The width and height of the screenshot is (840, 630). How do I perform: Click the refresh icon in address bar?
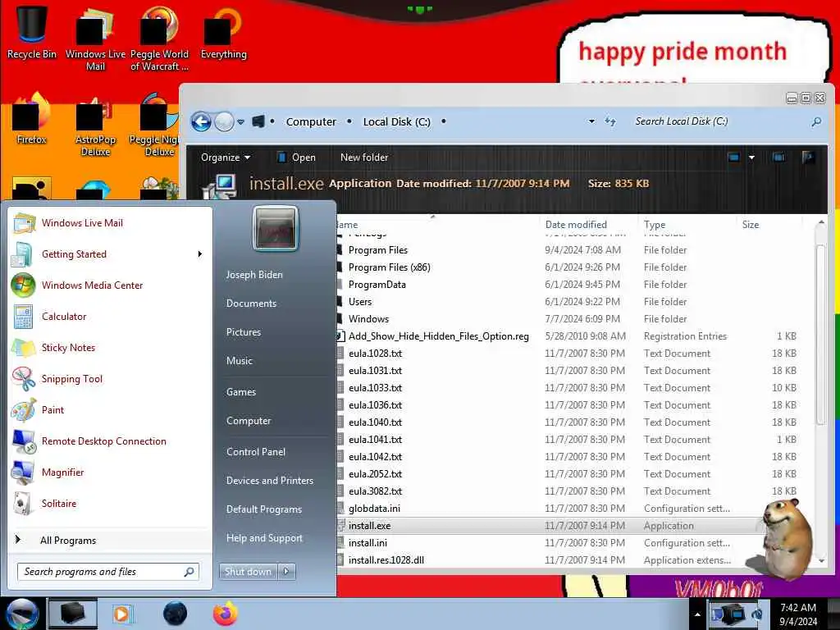pos(610,121)
